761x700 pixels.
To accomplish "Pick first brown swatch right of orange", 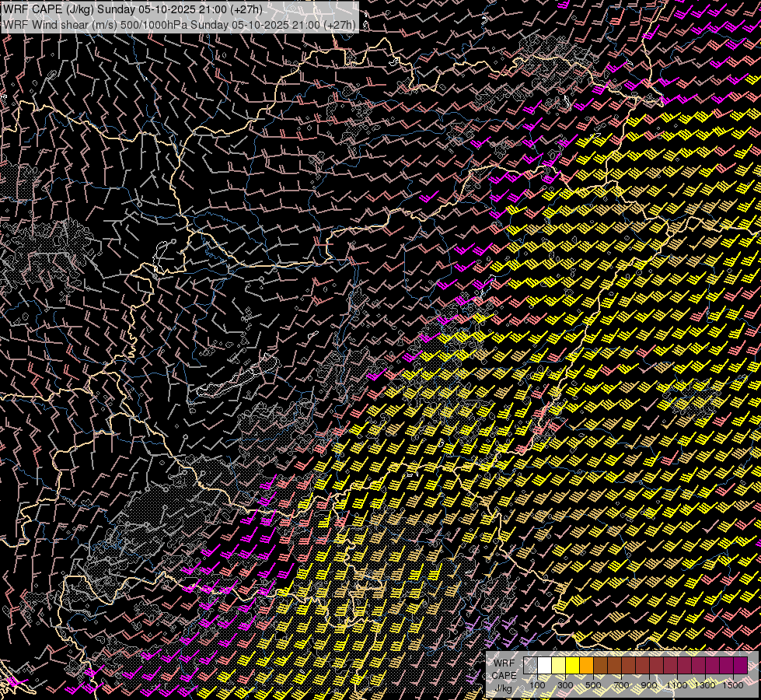I will click(x=600, y=665).
